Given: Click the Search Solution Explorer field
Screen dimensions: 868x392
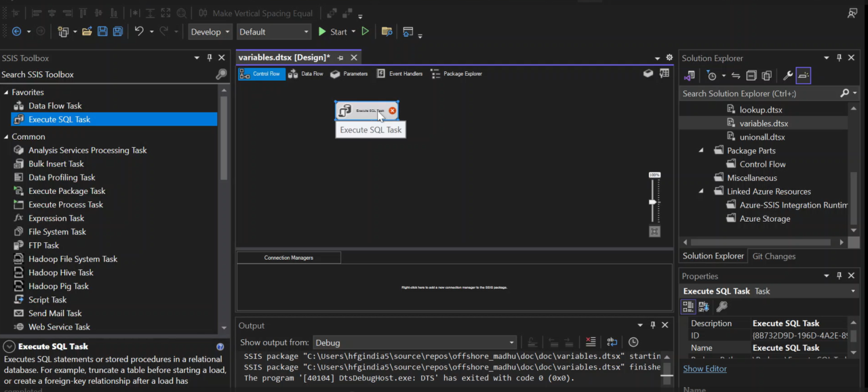Looking at the screenshot, I should pos(759,94).
